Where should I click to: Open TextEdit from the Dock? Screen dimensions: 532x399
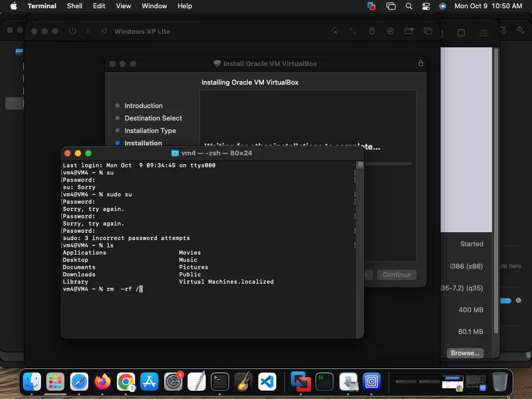pos(196,382)
